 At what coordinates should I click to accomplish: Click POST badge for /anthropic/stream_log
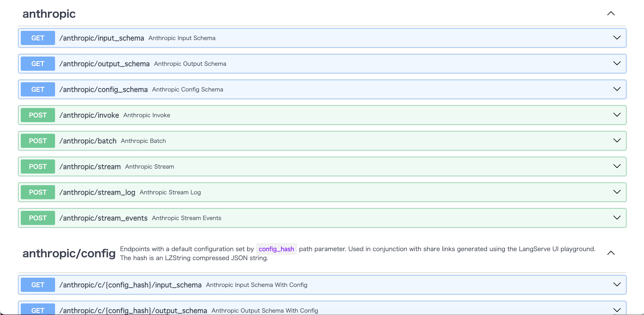pyautogui.click(x=38, y=192)
